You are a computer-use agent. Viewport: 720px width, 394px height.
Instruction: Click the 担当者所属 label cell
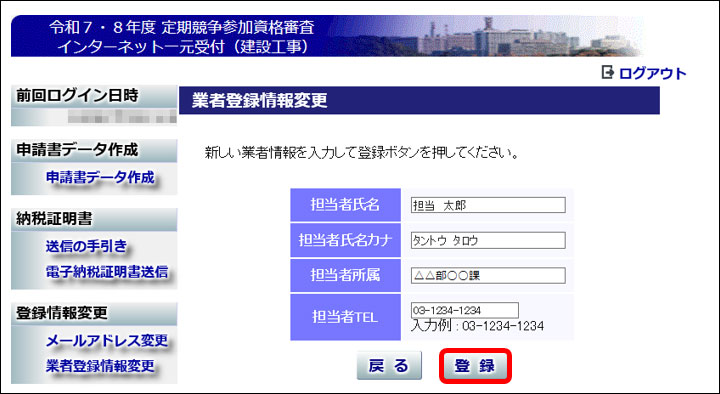coord(345,275)
